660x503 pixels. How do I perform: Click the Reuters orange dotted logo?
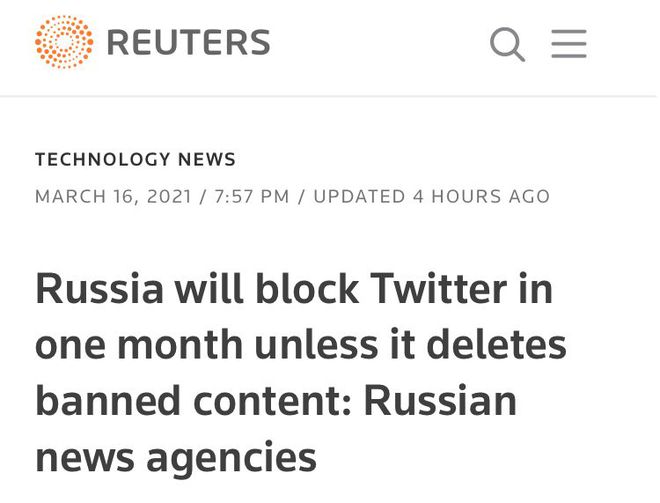pos(63,43)
